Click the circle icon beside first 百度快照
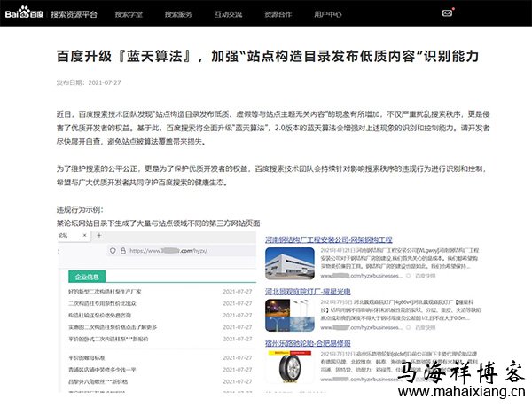Viewport: 532px width, 407px height. 408,276
